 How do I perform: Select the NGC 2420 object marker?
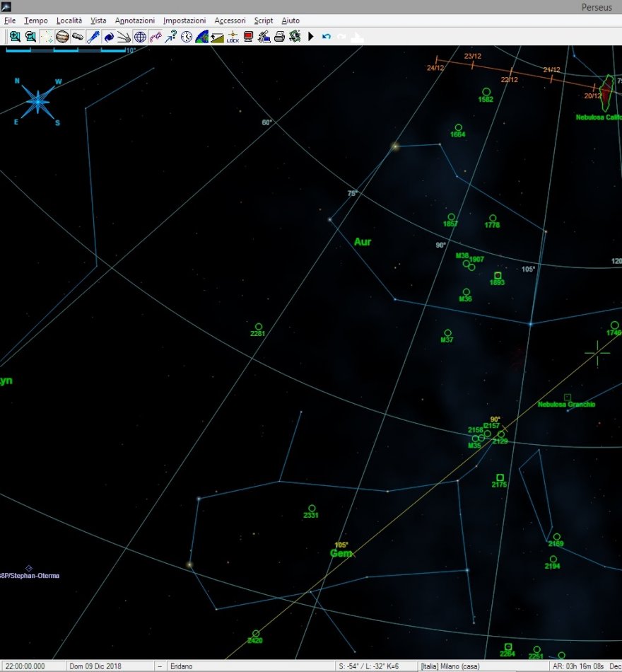tap(256, 633)
